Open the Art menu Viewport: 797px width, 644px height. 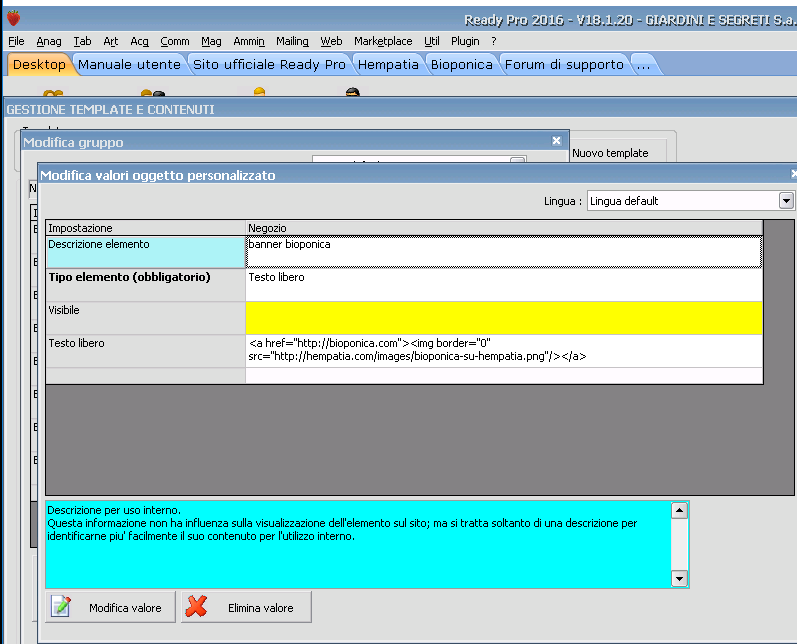[x=110, y=41]
